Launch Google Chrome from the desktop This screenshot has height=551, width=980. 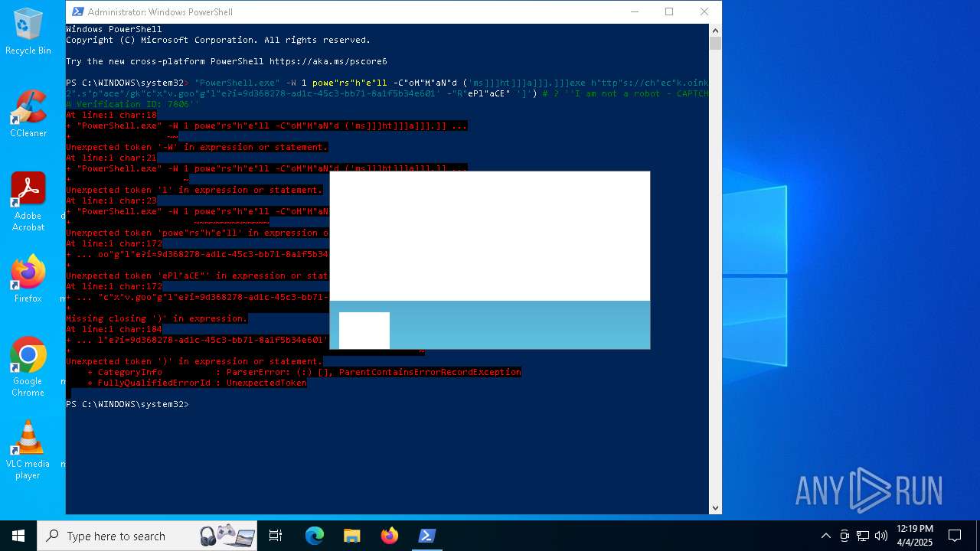point(28,367)
